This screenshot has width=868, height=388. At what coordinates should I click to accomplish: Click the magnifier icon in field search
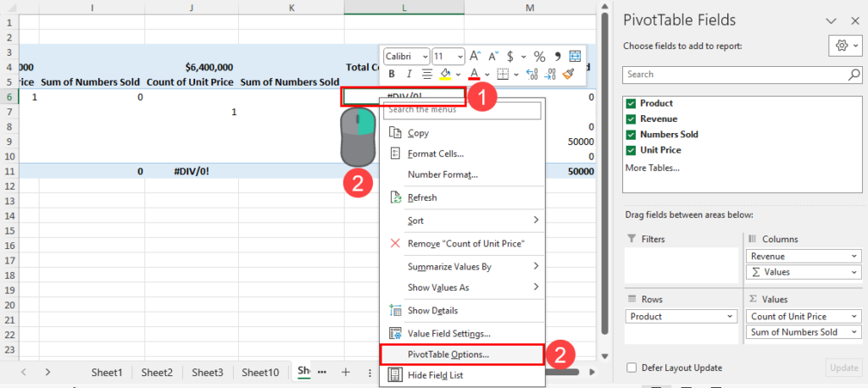pos(854,75)
